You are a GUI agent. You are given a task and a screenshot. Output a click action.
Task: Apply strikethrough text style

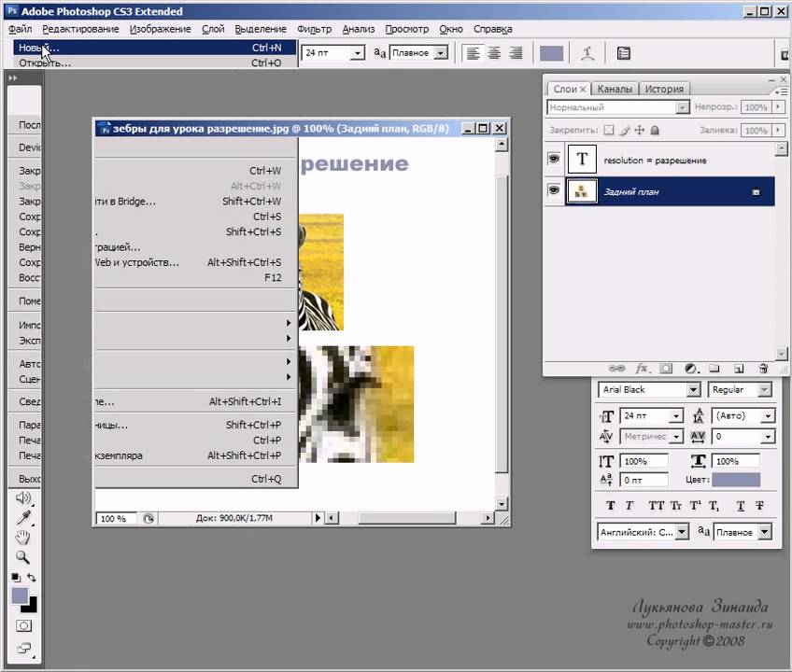(x=759, y=505)
